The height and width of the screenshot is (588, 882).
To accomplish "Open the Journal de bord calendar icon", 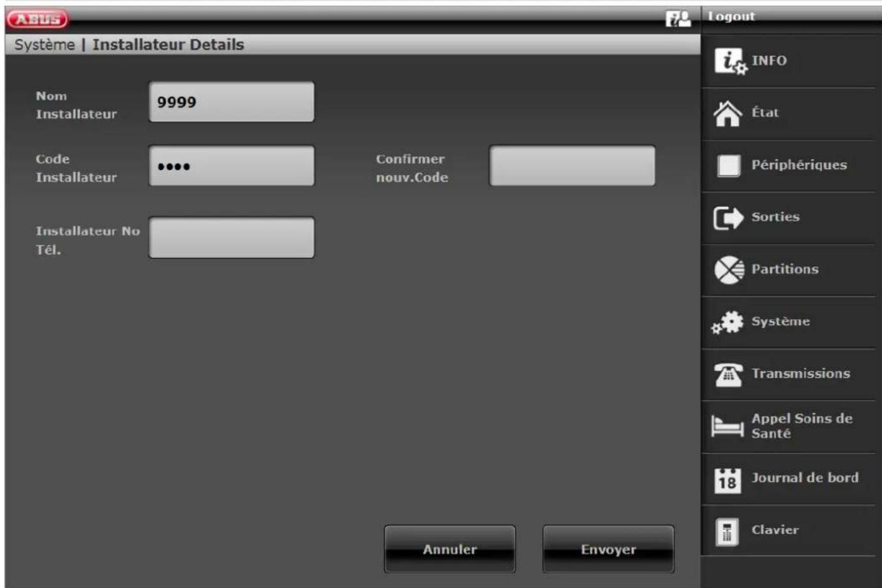I will click(727, 479).
